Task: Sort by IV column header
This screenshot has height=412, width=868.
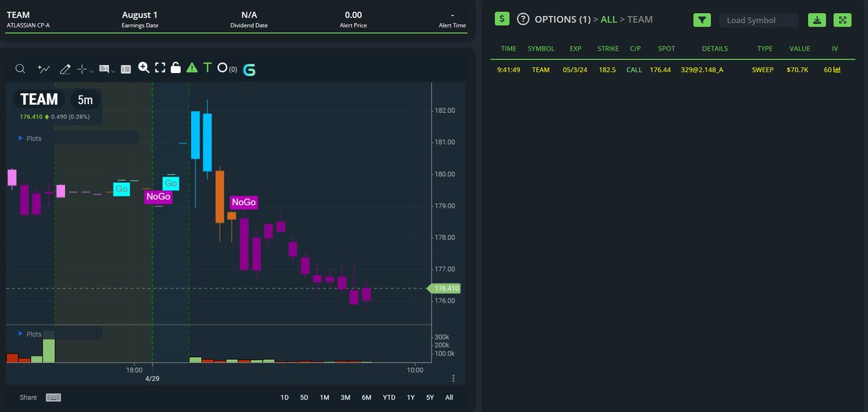Action: (x=835, y=48)
